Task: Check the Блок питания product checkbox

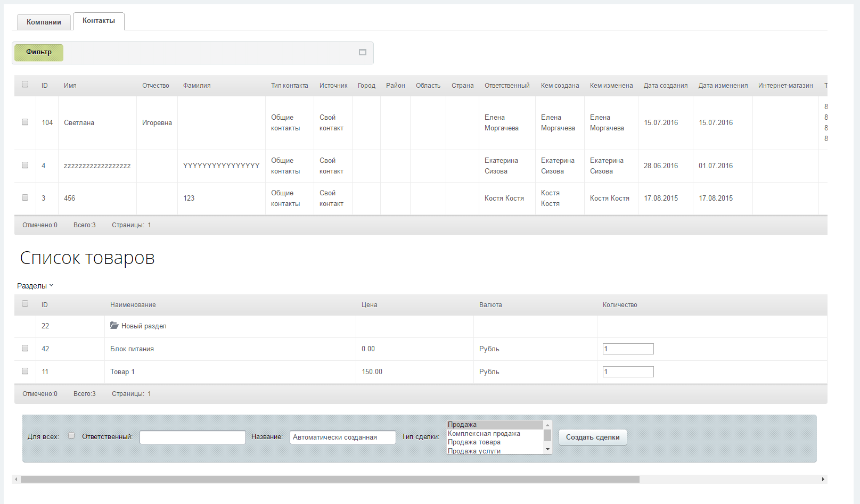Action: point(25,349)
